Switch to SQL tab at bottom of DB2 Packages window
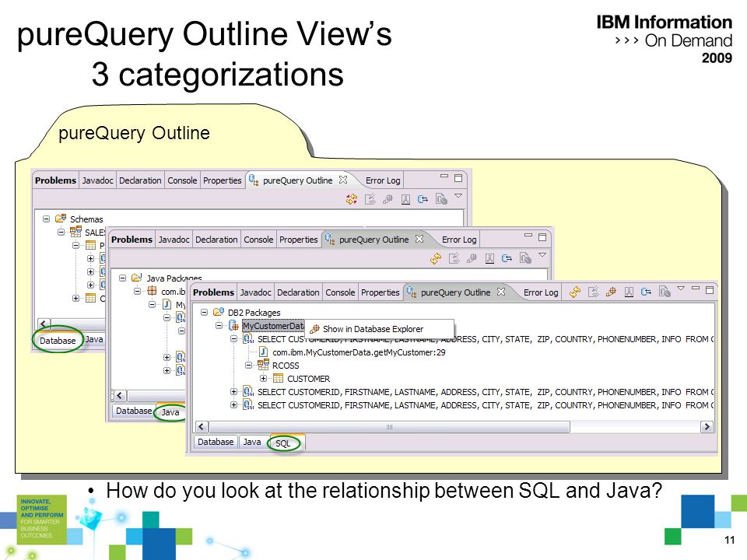This screenshot has width=747, height=560. click(283, 443)
